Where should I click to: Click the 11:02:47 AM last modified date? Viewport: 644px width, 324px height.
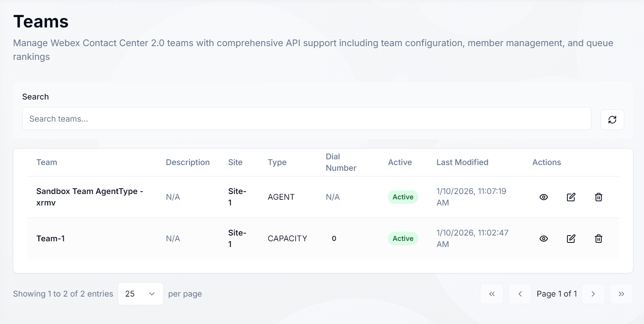tap(472, 239)
